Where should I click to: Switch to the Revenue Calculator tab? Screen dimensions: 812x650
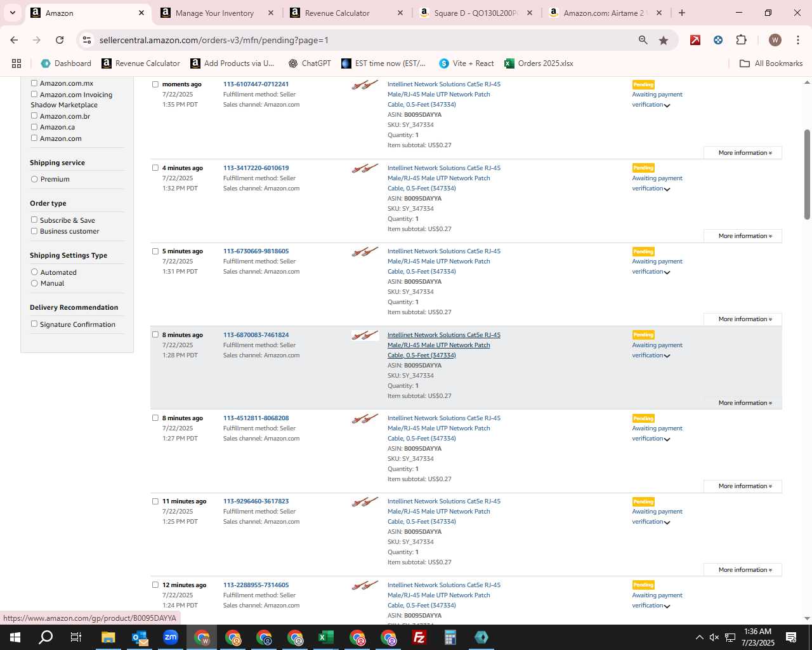coord(337,13)
